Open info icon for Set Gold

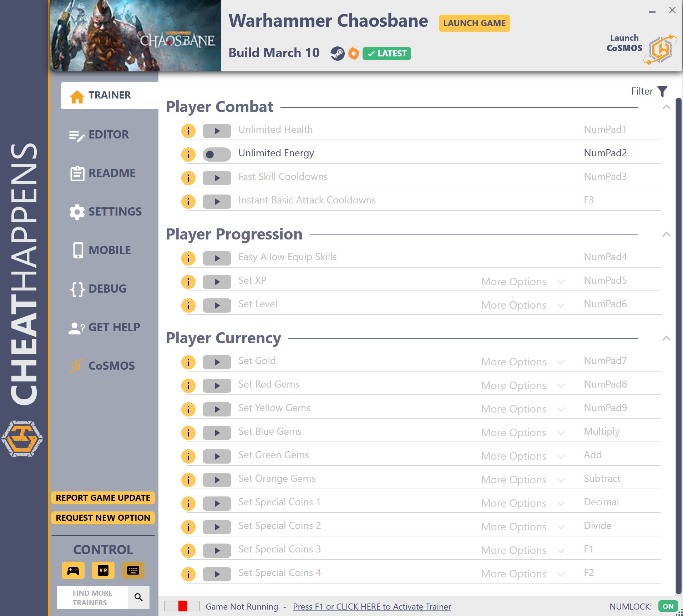coord(188,362)
